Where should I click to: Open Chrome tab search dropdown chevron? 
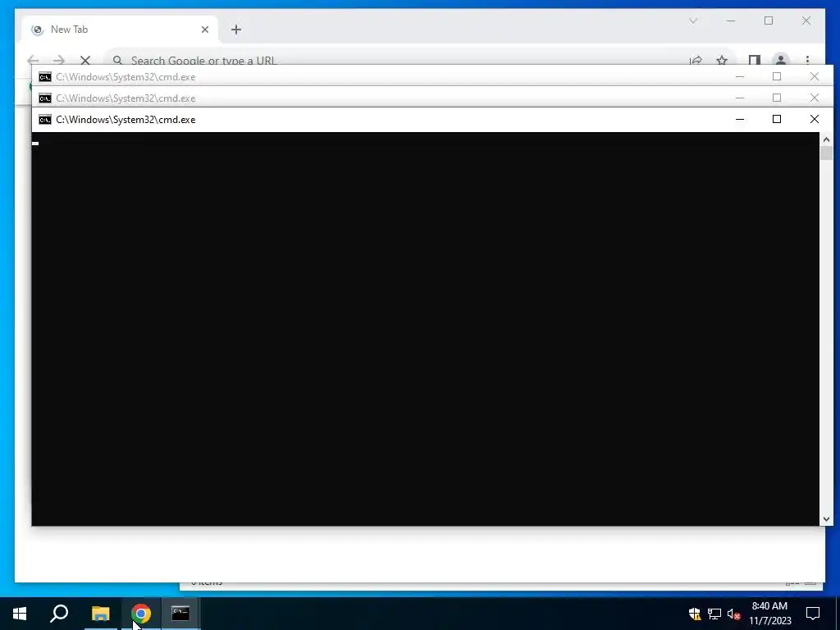pyautogui.click(x=692, y=21)
